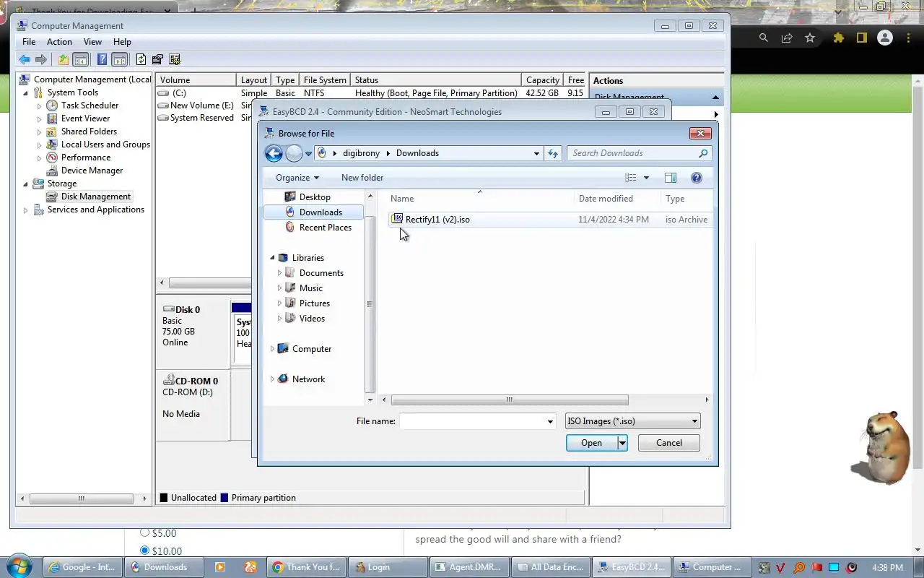
Task: Open the Open button's split dropdown arrow
Action: coord(622,443)
